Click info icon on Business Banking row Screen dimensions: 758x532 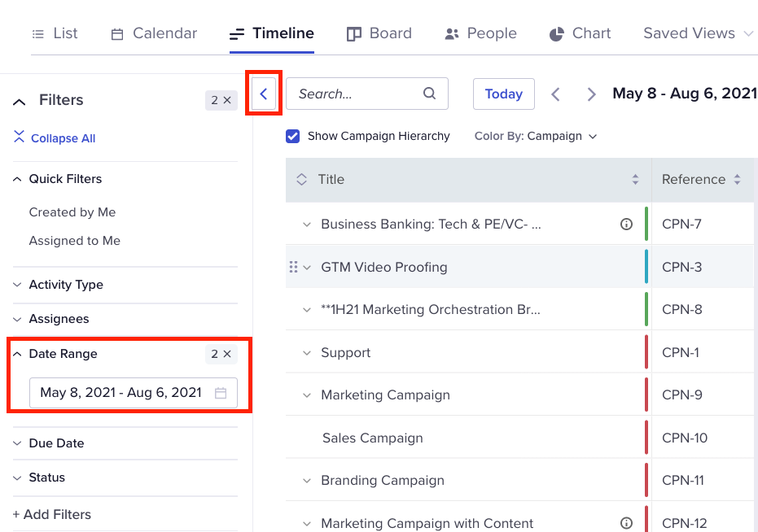pyautogui.click(x=626, y=225)
